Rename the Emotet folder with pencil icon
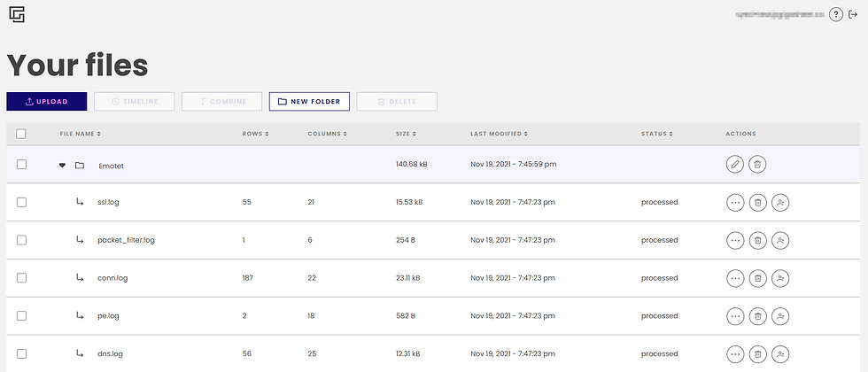 click(x=735, y=165)
